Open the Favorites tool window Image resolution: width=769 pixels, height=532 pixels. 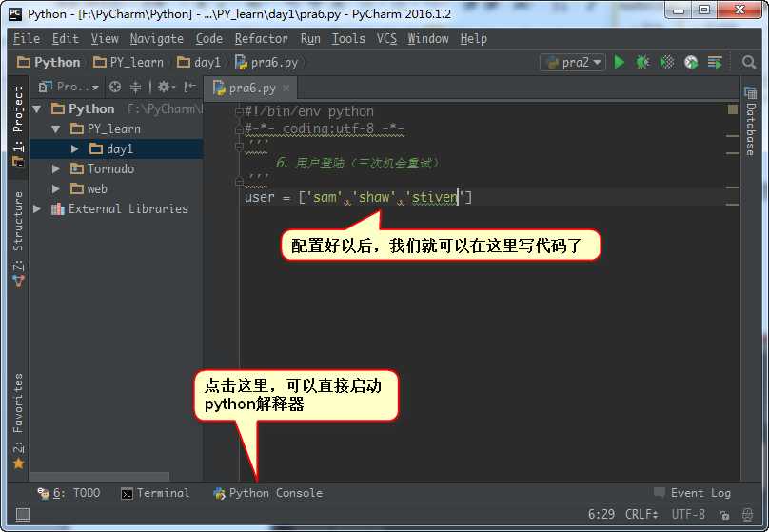pos(18,421)
